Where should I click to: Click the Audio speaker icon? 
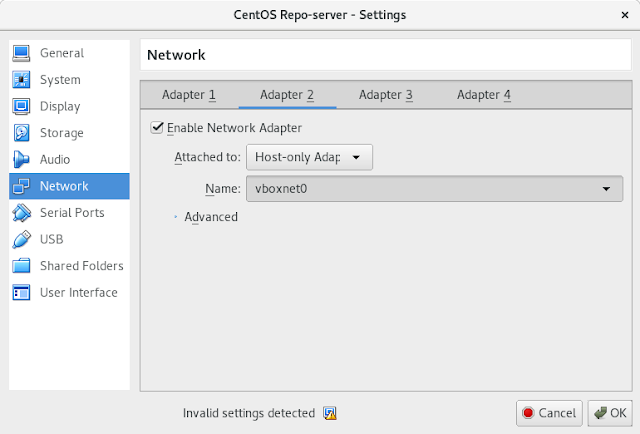(21, 159)
